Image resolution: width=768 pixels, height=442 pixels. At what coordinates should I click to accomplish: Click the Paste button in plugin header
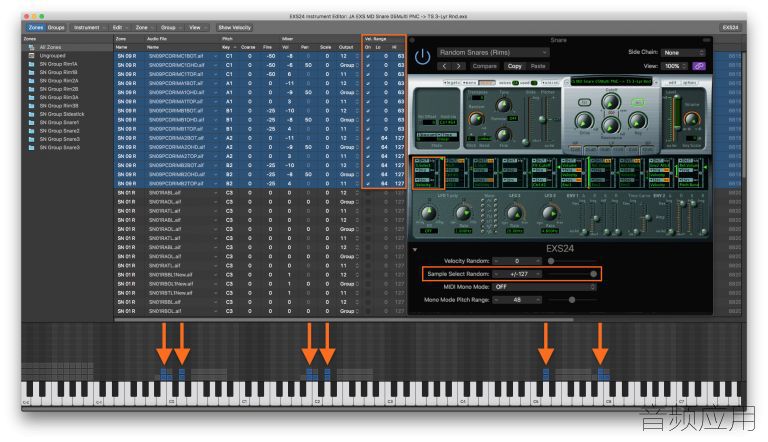[x=538, y=66]
